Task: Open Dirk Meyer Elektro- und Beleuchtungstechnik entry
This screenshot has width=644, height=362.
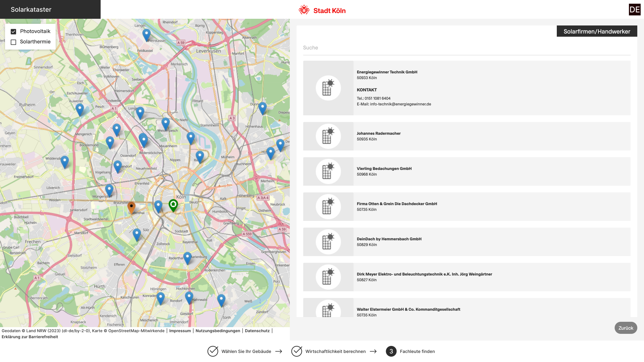Action: coord(467,277)
